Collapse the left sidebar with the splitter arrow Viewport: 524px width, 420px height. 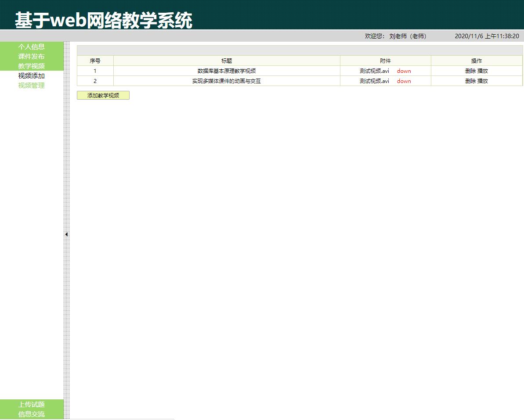(66, 234)
